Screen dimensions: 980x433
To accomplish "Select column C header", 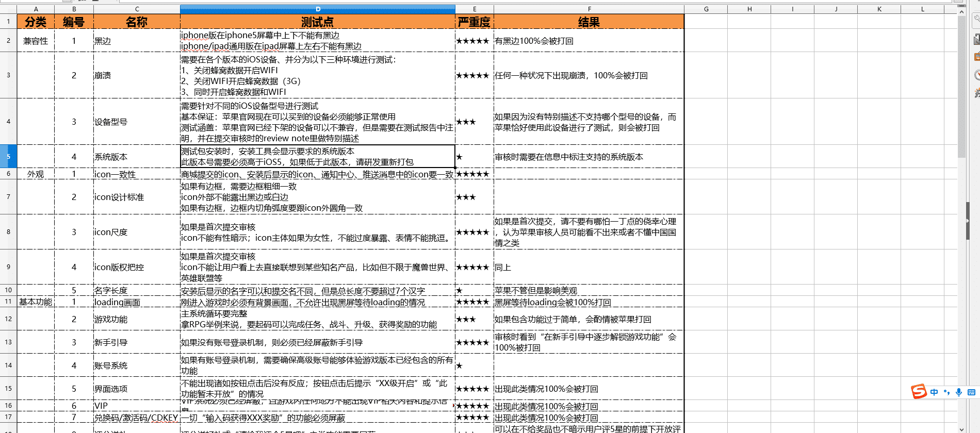I will 137,9.
